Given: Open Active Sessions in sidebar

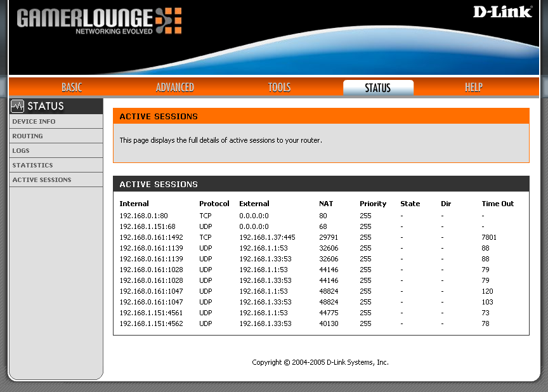Looking at the screenshot, I should tap(56, 180).
